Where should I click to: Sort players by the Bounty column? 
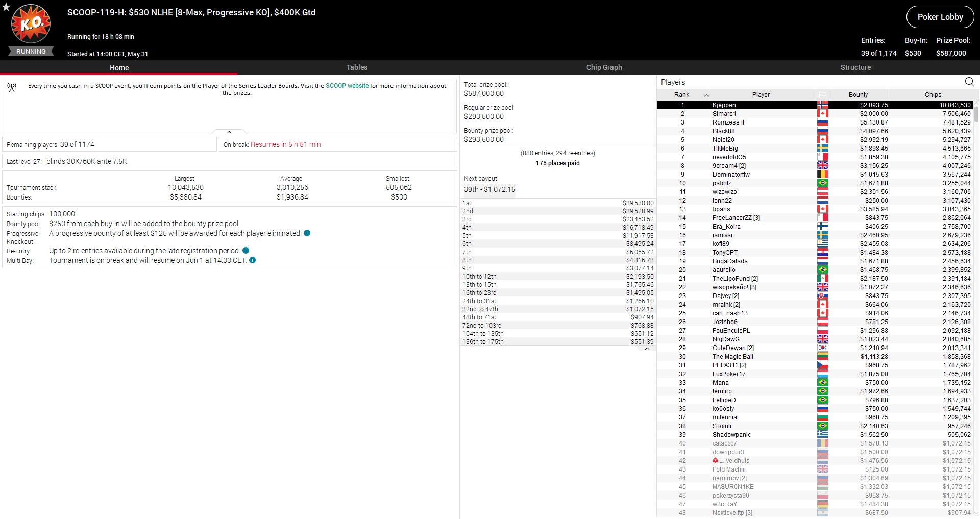(x=858, y=95)
